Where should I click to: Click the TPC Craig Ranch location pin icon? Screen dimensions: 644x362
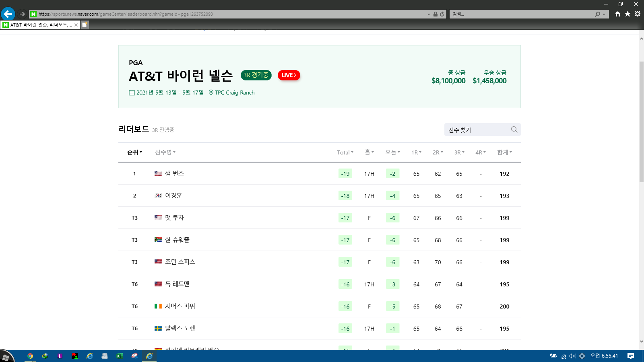pos(211,93)
